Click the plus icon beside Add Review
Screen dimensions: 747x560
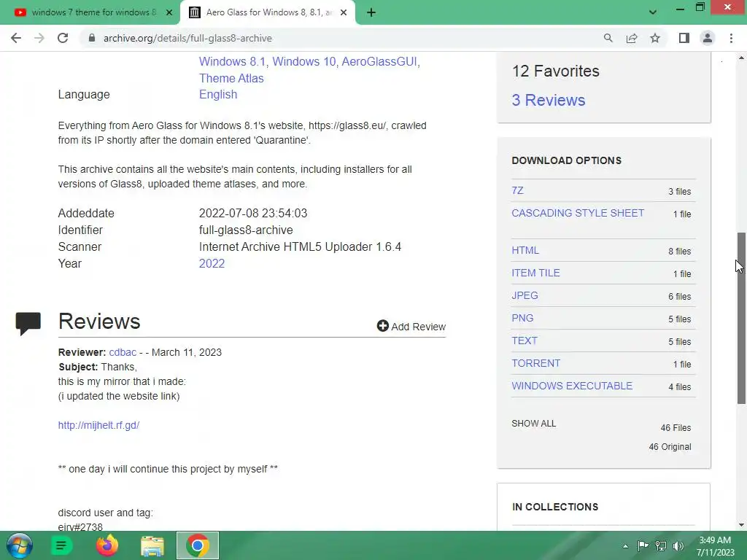point(382,326)
